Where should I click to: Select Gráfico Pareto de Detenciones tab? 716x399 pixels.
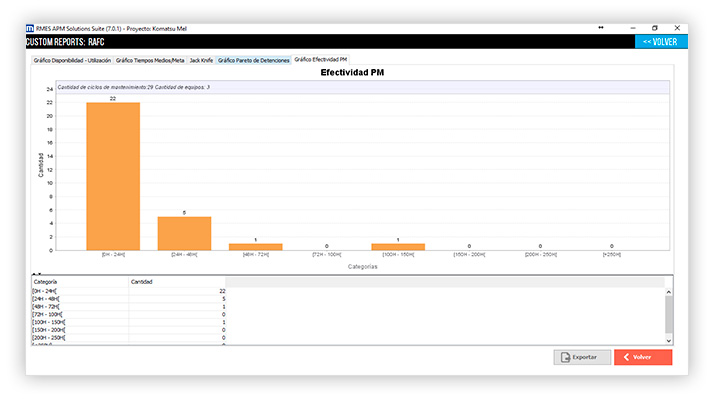253,60
